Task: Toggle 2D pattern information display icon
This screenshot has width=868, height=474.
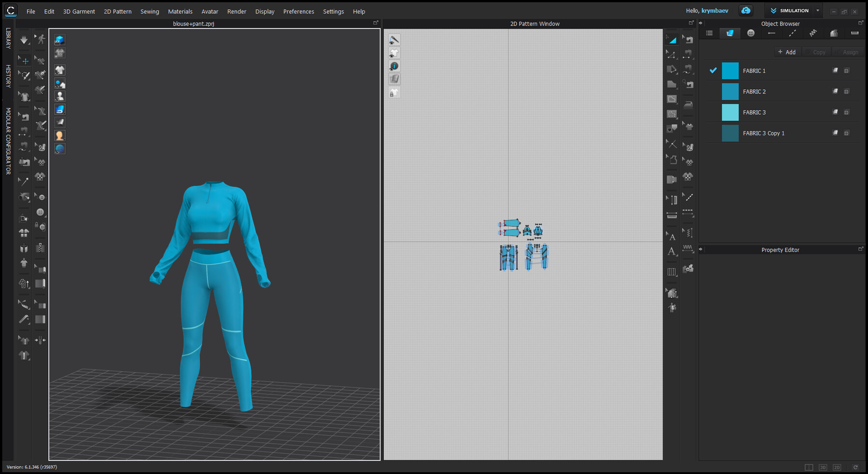Action: coord(394,66)
